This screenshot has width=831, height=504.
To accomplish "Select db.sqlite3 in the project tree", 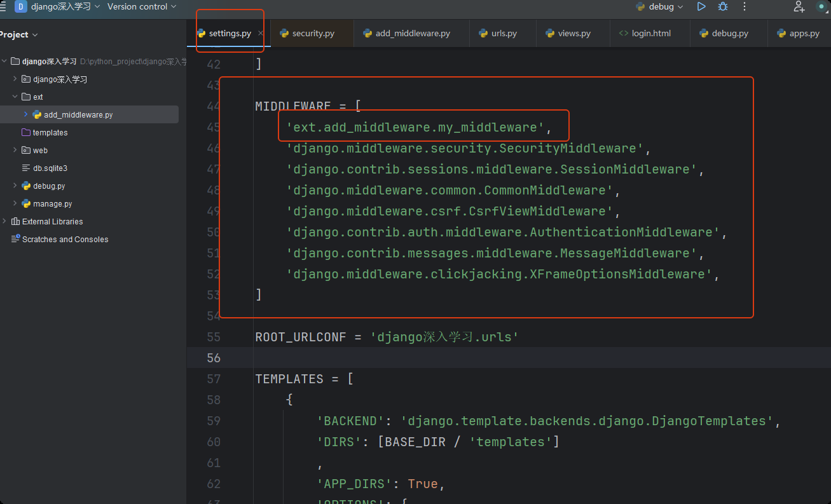I will (50, 168).
